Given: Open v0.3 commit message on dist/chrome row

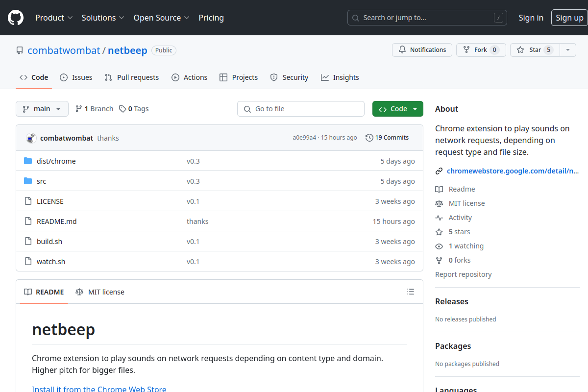Looking at the screenshot, I should click(x=193, y=161).
